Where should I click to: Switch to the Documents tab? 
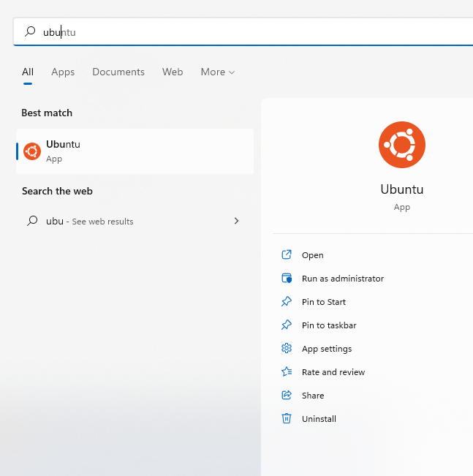coord(118,72)
